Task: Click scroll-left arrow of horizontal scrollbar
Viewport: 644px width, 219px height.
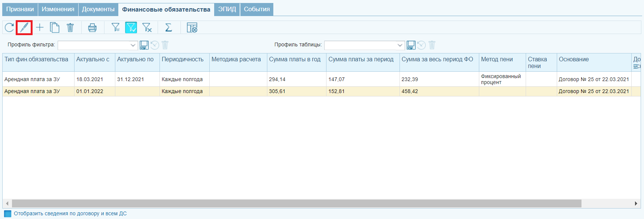Action: [7, 203]
